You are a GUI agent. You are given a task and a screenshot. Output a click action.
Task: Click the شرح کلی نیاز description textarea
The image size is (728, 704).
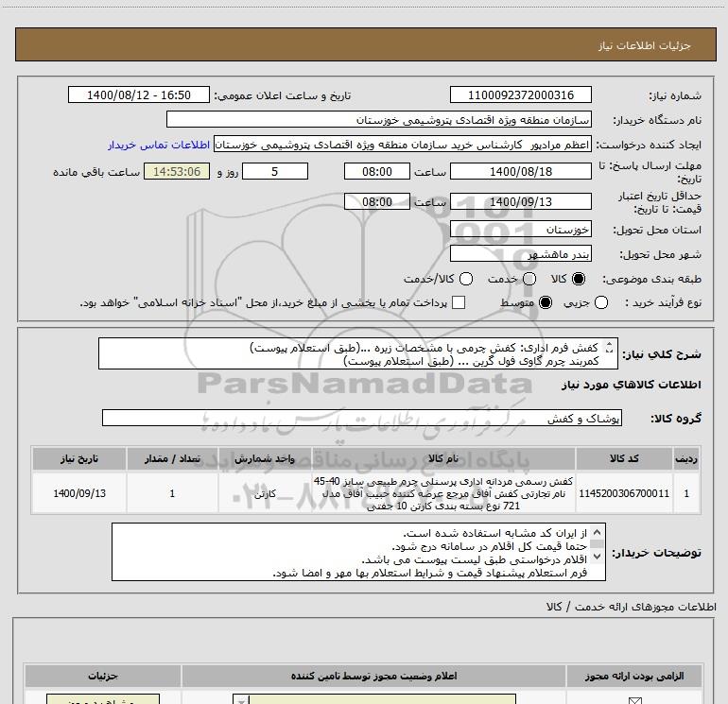coord(358,353)
